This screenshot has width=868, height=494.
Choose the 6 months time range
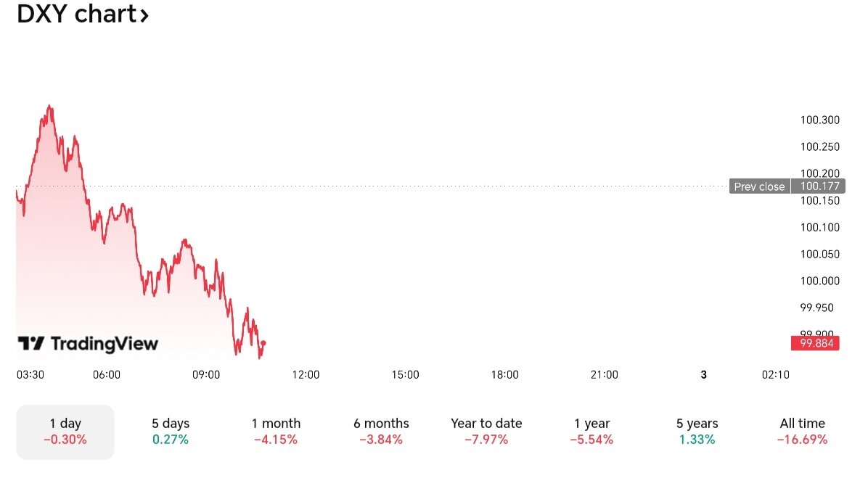[x=381, y=431]
